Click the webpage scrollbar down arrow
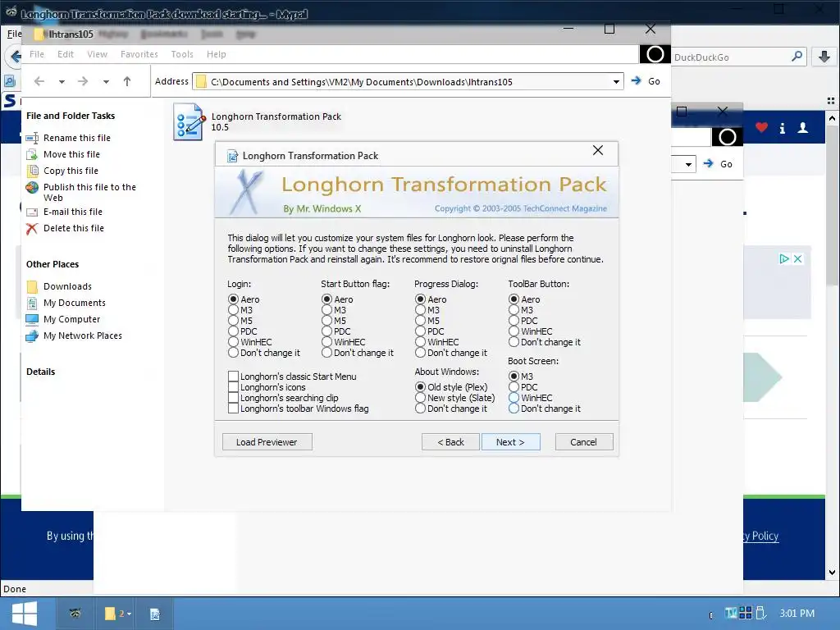Screen dimensions: 840x630 832,572
